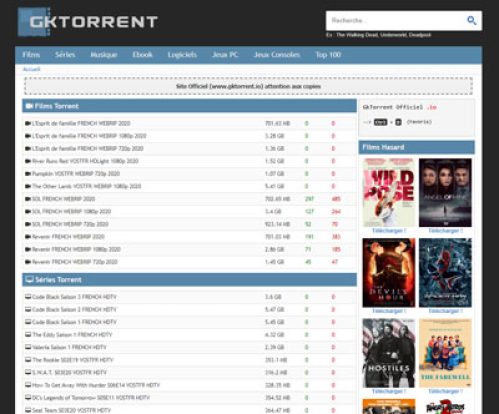The image size is (499, 414).
Task: Open SOL FRENCH WEBRIP 720p 2020
Action: (70, 224)
